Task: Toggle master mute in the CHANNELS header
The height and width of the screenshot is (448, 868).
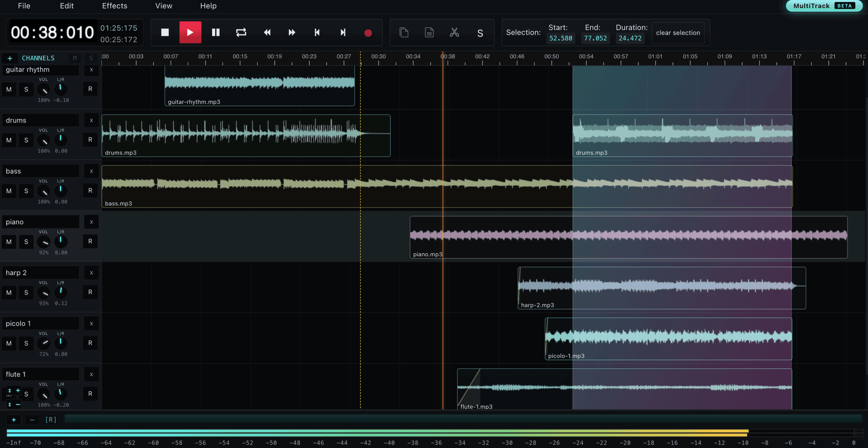Action: (75, 58)
